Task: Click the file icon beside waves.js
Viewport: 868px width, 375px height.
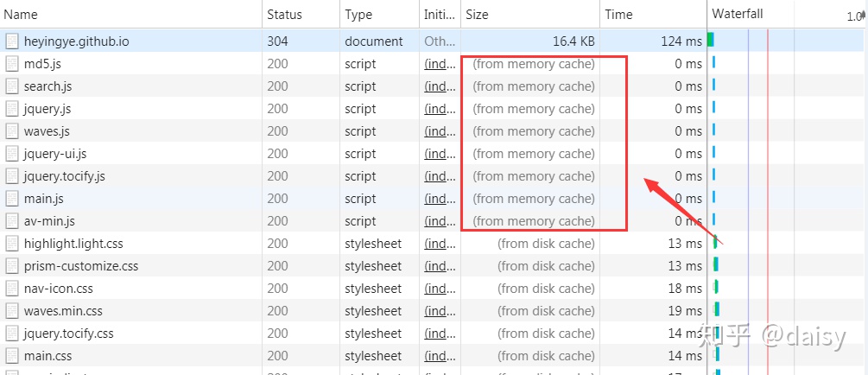Action: tap(12, 131)
